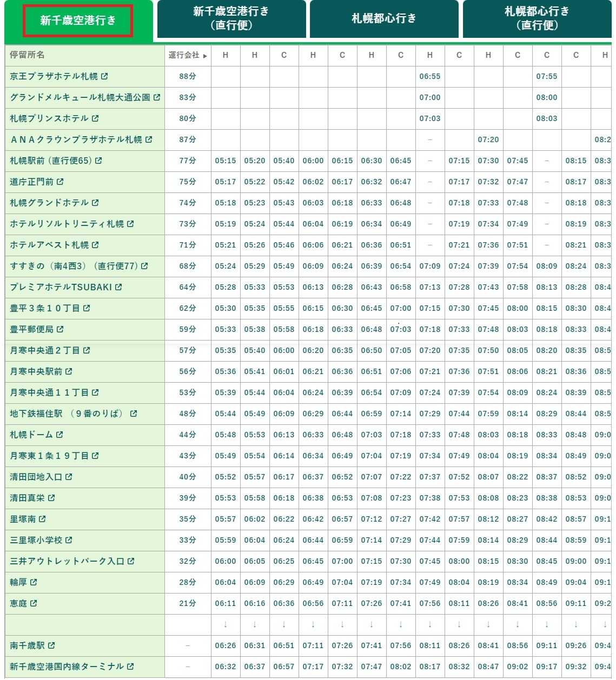
Task: Switch to the 札幌都心行き tab
Action: coord(384,18)
